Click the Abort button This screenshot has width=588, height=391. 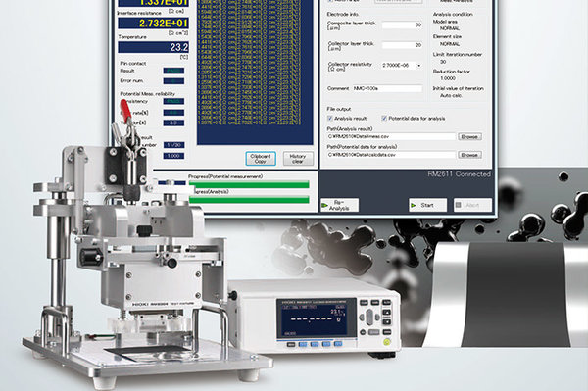pyautogui.click(x=472, y=205)
